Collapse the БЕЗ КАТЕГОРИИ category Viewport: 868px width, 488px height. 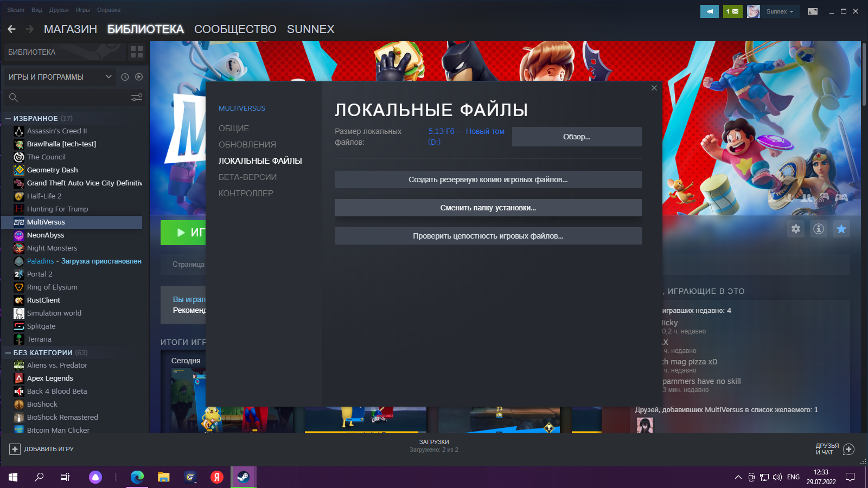pyautogui.click(x=8, y=352)
